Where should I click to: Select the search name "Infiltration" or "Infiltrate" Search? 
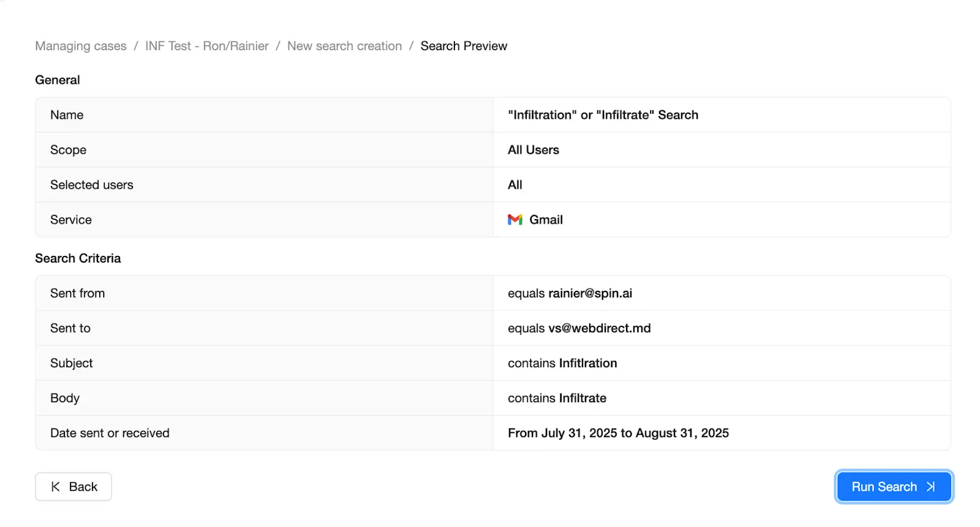[603, 115]
